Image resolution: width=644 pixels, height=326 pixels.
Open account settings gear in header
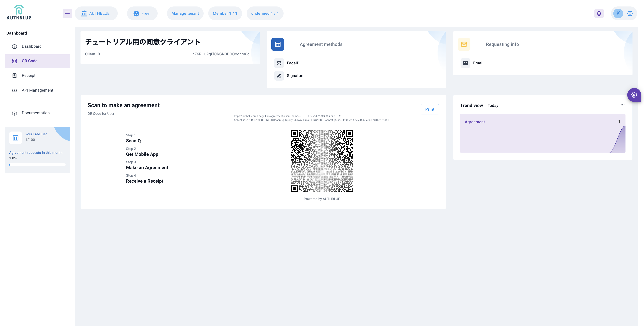click(630, 13)
